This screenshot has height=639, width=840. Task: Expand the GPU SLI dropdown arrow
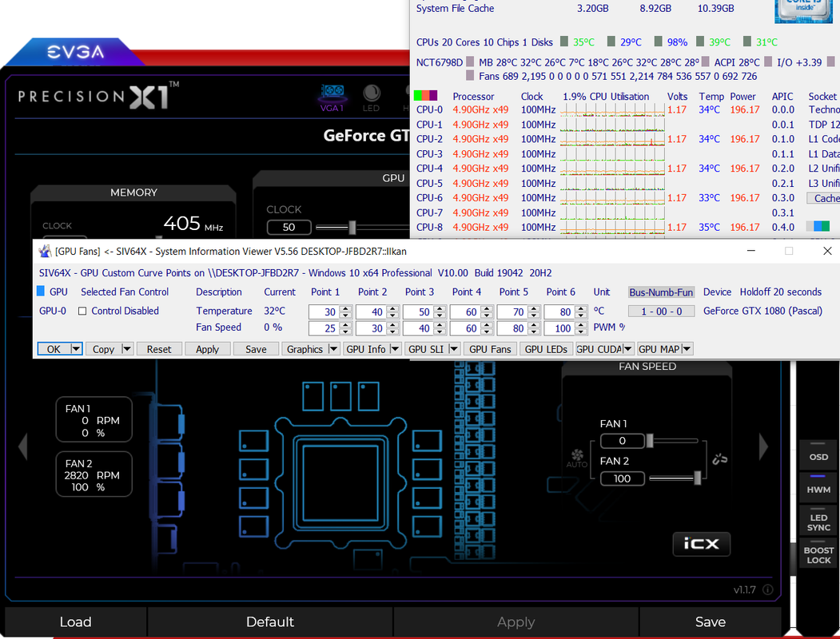coord(454,349)
